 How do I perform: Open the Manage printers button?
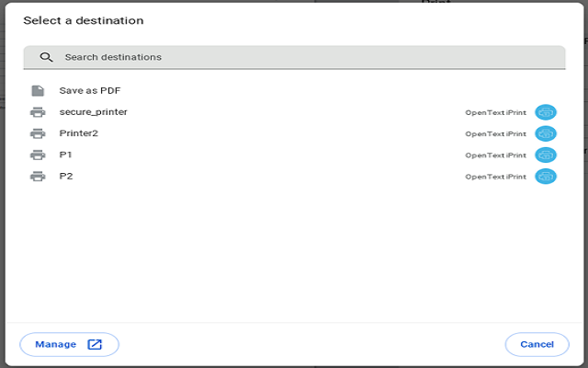pos(69,345)
